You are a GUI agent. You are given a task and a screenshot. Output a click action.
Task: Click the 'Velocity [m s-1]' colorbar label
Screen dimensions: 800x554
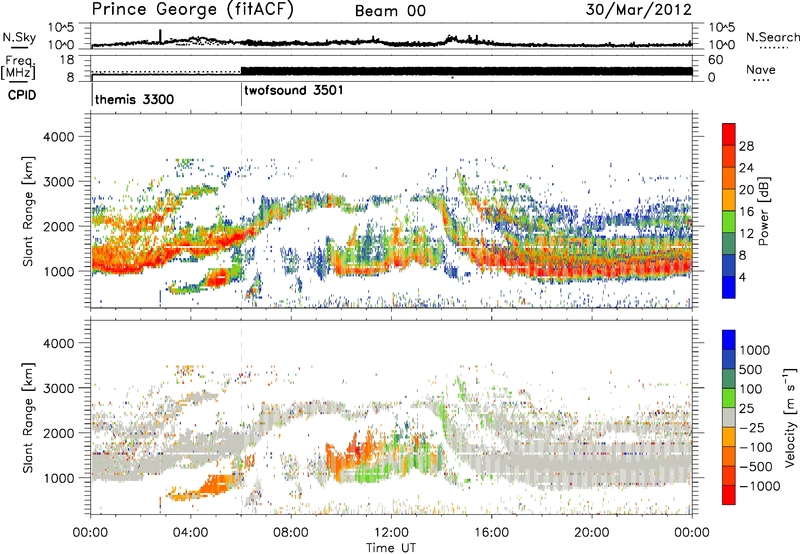coord(790,417)
